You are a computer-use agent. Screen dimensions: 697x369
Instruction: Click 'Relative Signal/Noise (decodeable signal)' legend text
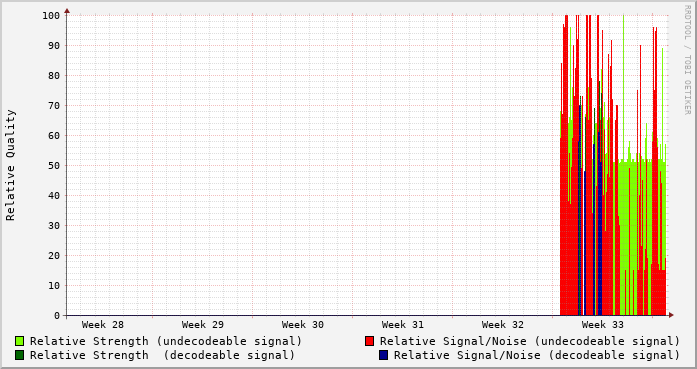[537, 355]
